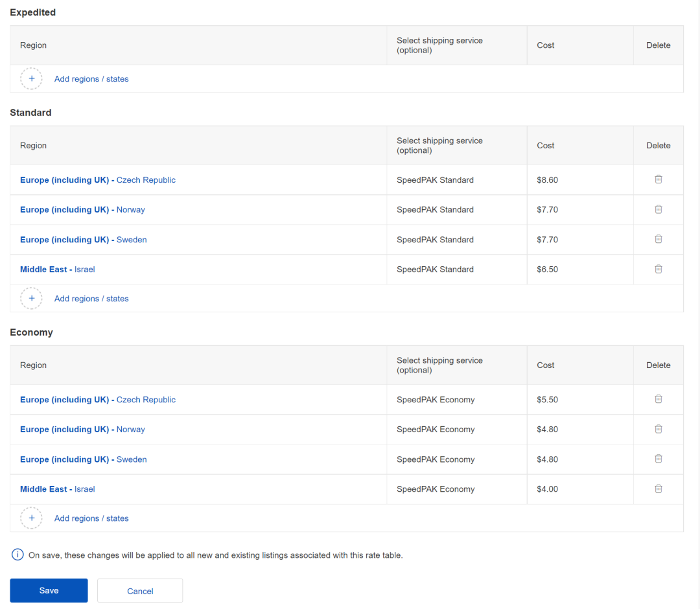
Task: Remove Standard Sweden rate with trash icon
Action: (x=658, y=239)
